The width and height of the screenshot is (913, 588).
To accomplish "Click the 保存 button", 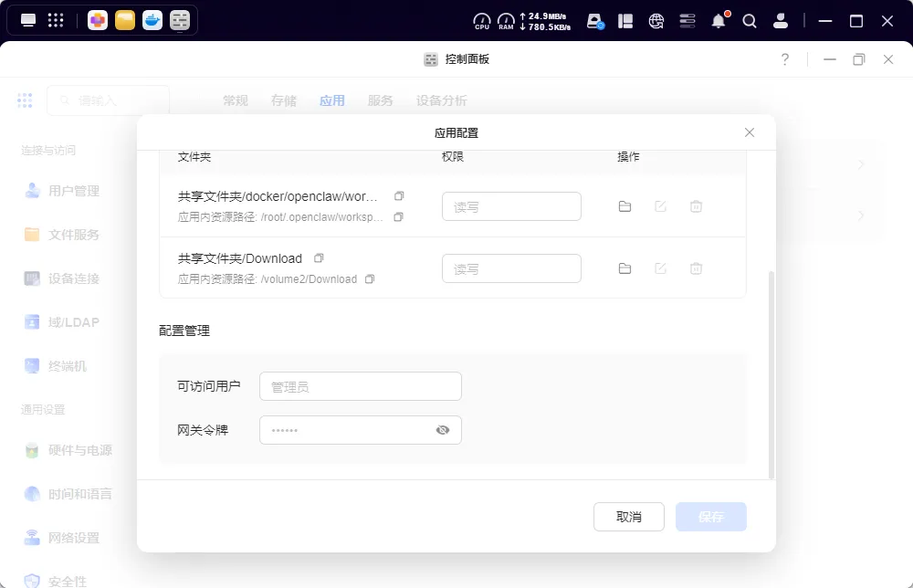I will pos(710,517).
